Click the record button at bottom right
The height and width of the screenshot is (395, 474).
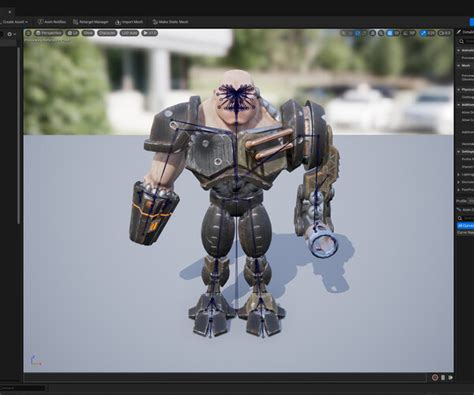point(435,378)
